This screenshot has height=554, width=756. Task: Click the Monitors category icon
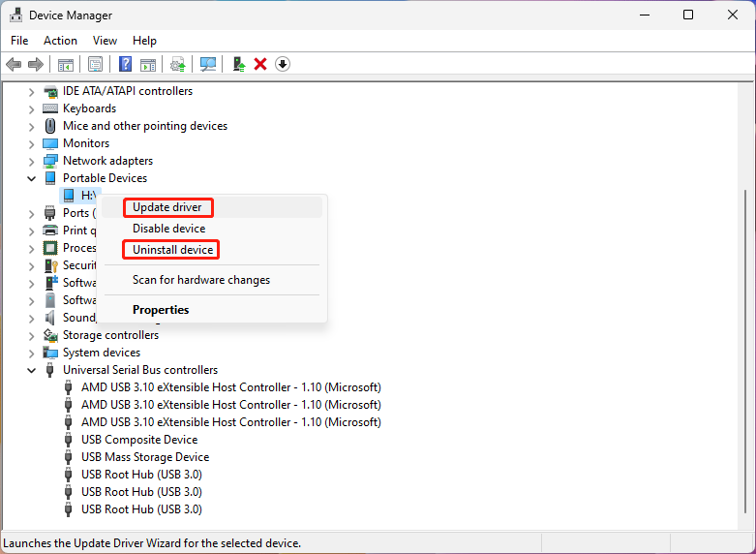tap(50, 143)
